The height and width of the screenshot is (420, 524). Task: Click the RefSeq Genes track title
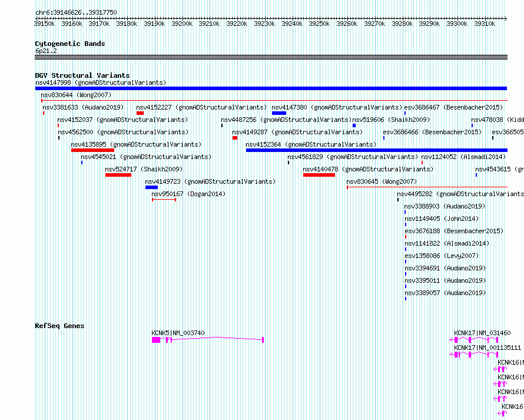pyautogui.click(x=59, y=326)
